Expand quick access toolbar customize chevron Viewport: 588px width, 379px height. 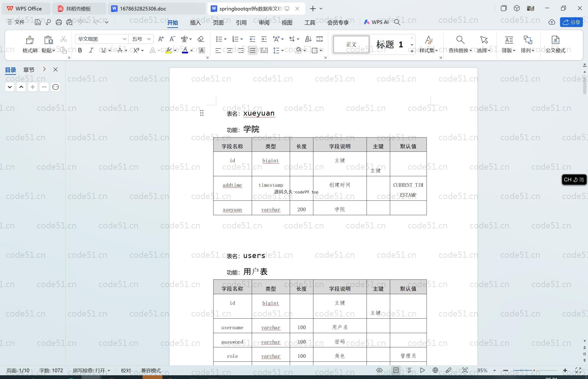106,22
